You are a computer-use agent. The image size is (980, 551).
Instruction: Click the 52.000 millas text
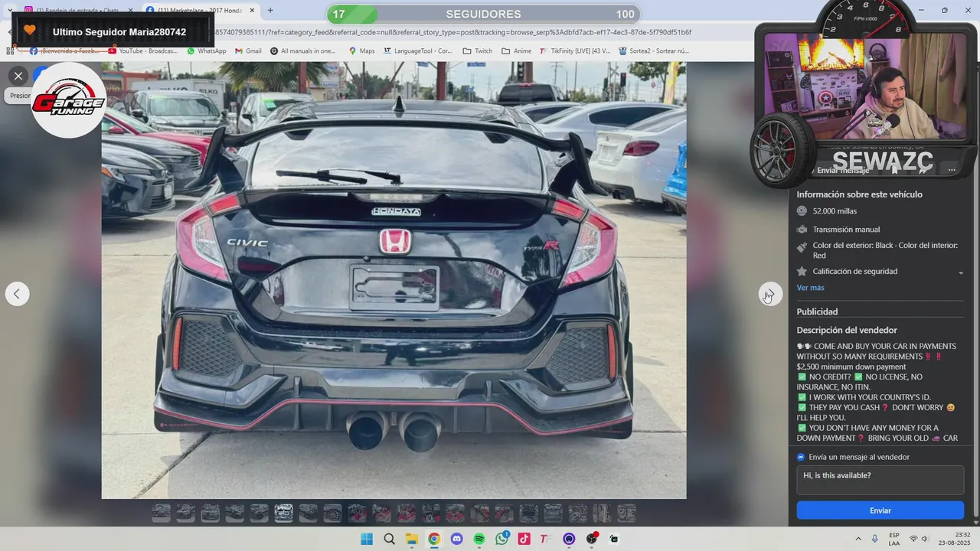(x=835, y=211)
